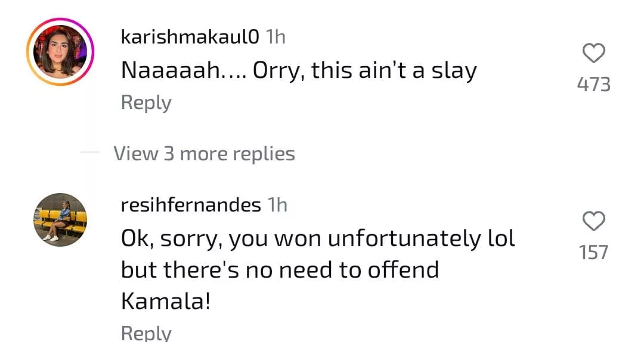This screenshot has width=644, height=342.
Task: Visit the karishmakaul0 username profile
Action: tap(190, 37)
